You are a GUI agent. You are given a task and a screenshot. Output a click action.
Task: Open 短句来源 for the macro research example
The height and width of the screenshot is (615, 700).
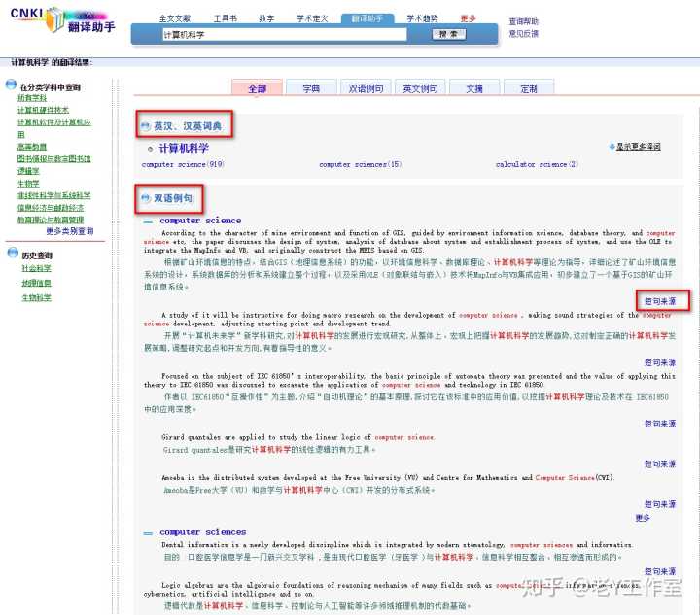click(x=660, y=362)
